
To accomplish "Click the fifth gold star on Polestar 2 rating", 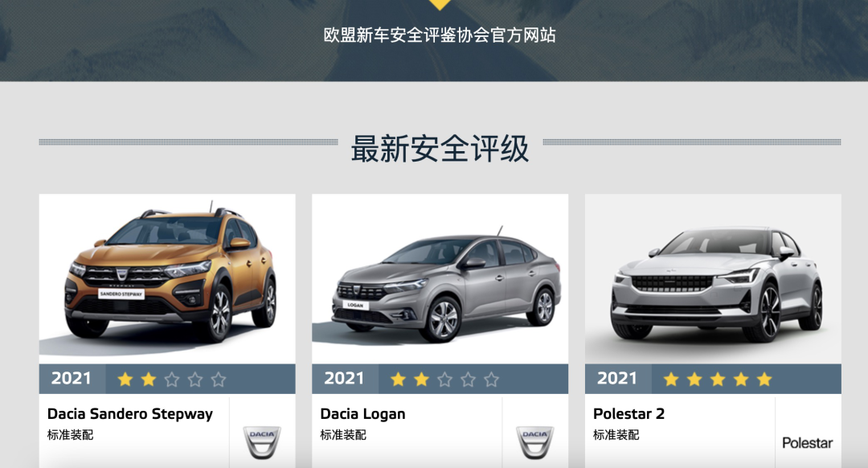I will point(764,380).
